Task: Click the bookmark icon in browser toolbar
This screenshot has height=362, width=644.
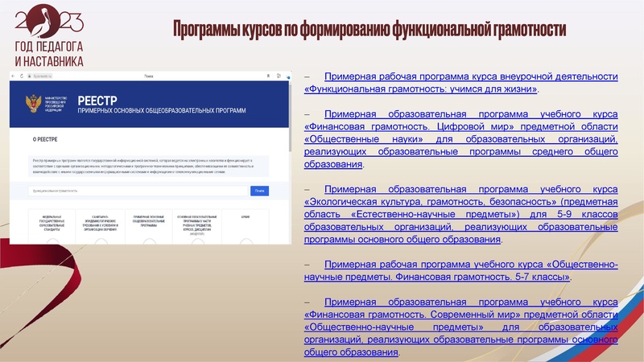Action: pyautogui.click(x=269, y=76)
